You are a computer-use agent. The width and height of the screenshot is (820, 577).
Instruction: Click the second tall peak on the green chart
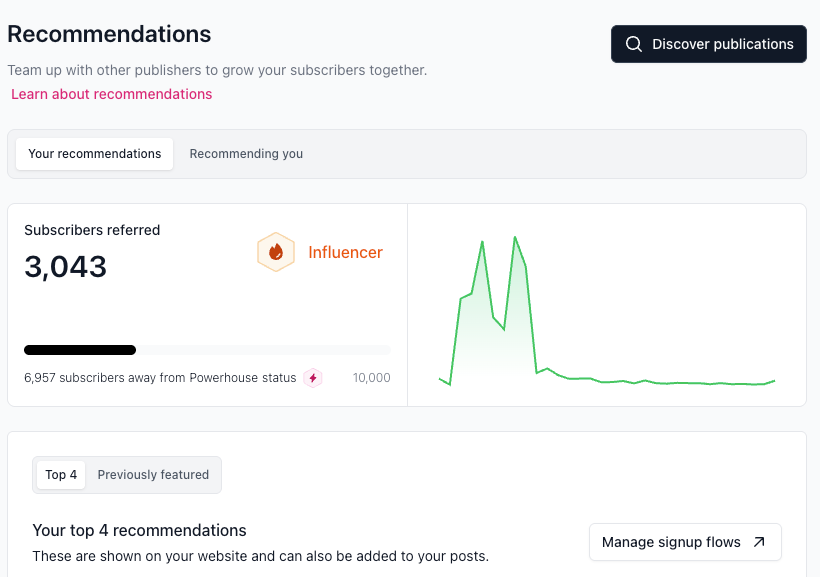[x=515, y=238]
